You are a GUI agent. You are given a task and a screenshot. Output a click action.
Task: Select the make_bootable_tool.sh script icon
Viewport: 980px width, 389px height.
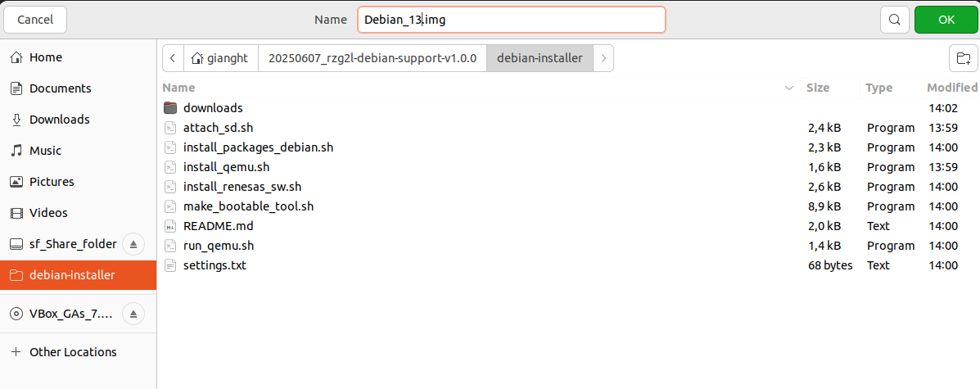pos(170,206)
